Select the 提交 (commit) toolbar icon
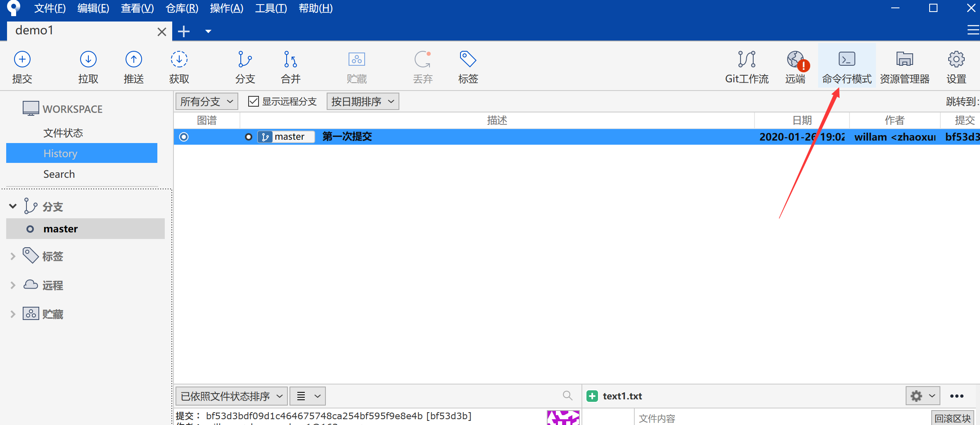The width and height of the screenshot is (980, 425). [22, 66]
